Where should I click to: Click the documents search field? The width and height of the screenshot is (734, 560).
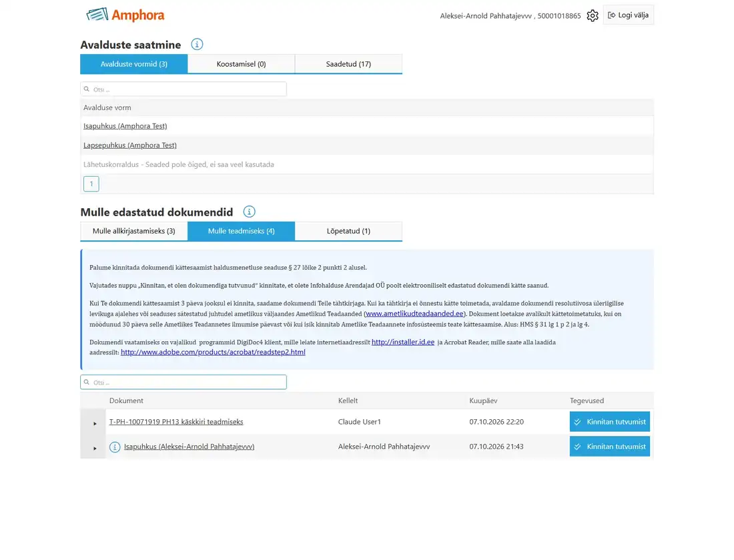pos(183,382)
